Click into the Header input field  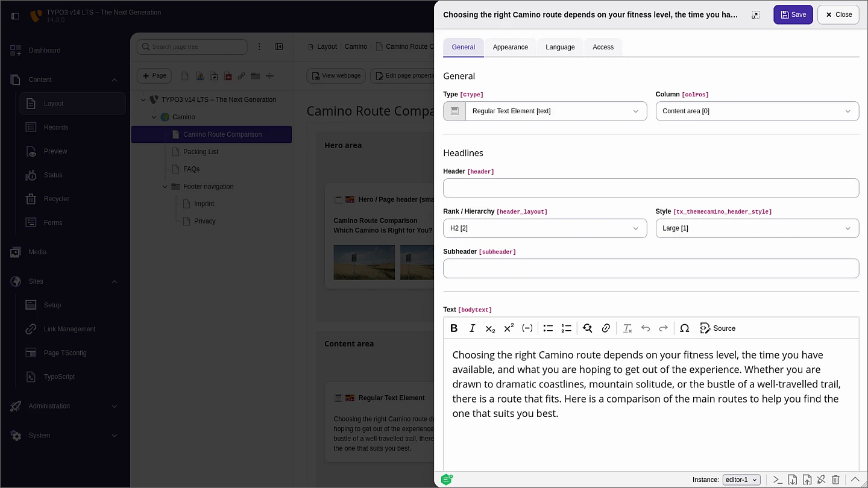click(650, 188)
